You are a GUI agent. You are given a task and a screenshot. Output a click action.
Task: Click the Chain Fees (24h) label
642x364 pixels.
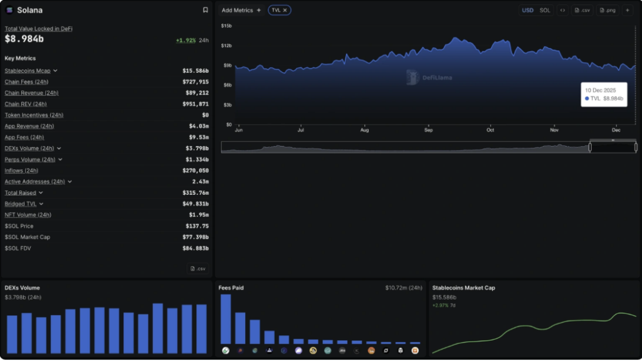pyautogui.click(x=26, y=82)
